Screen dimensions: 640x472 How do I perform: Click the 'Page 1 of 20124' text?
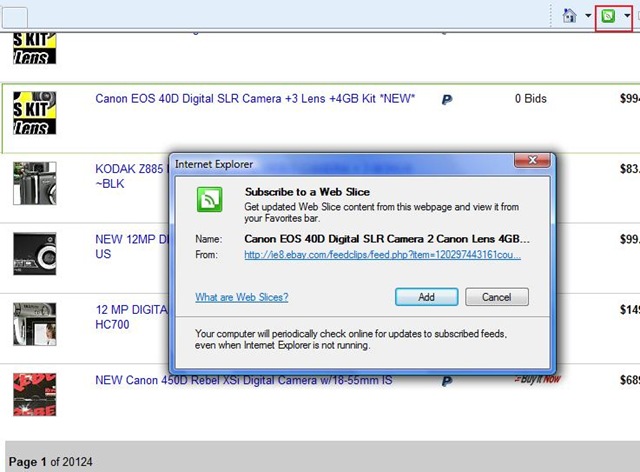pyautogui.click(x=51, y=462)
